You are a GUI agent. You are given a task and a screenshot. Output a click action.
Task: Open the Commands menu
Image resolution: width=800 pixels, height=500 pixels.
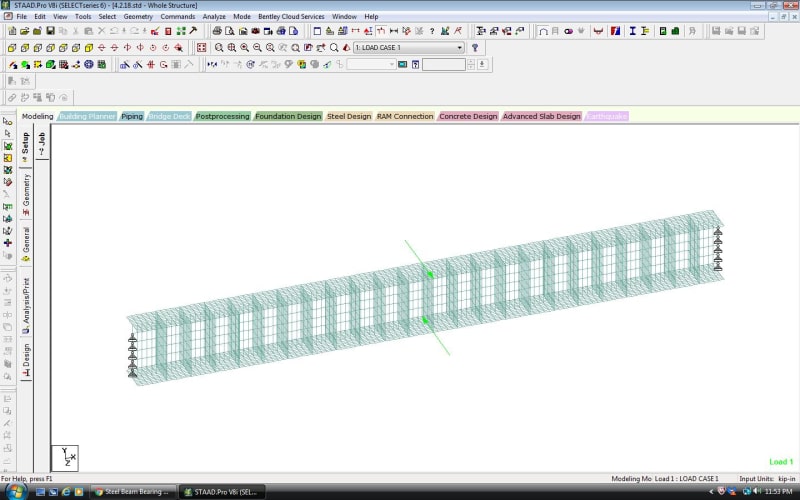coord(178,17)
